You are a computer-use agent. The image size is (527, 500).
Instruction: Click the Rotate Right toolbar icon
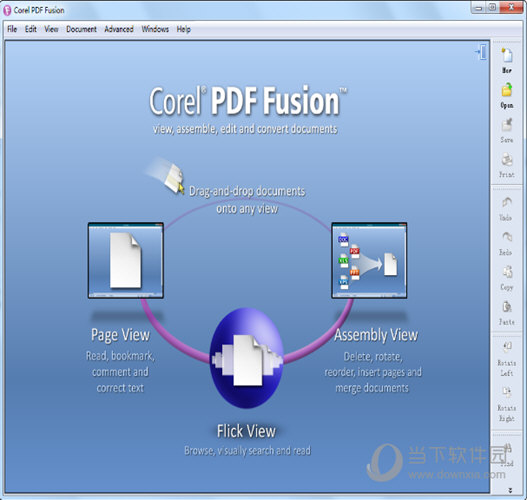[x=507, y=392]
